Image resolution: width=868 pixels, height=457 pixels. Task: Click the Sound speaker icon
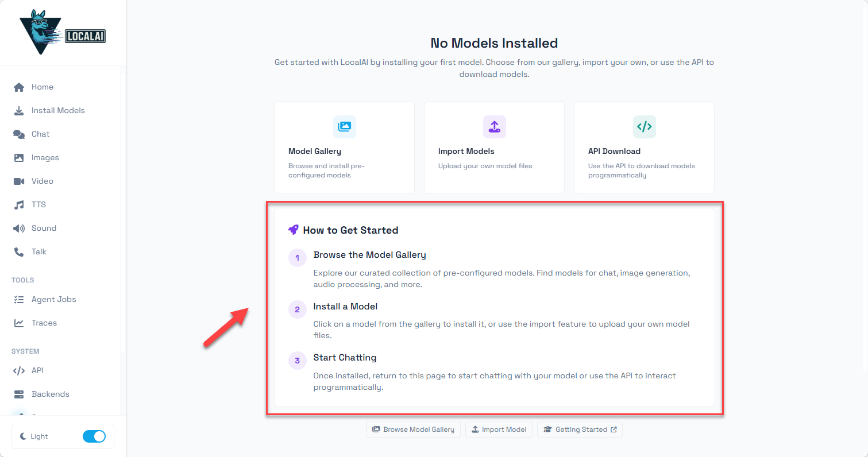[19, 228]
